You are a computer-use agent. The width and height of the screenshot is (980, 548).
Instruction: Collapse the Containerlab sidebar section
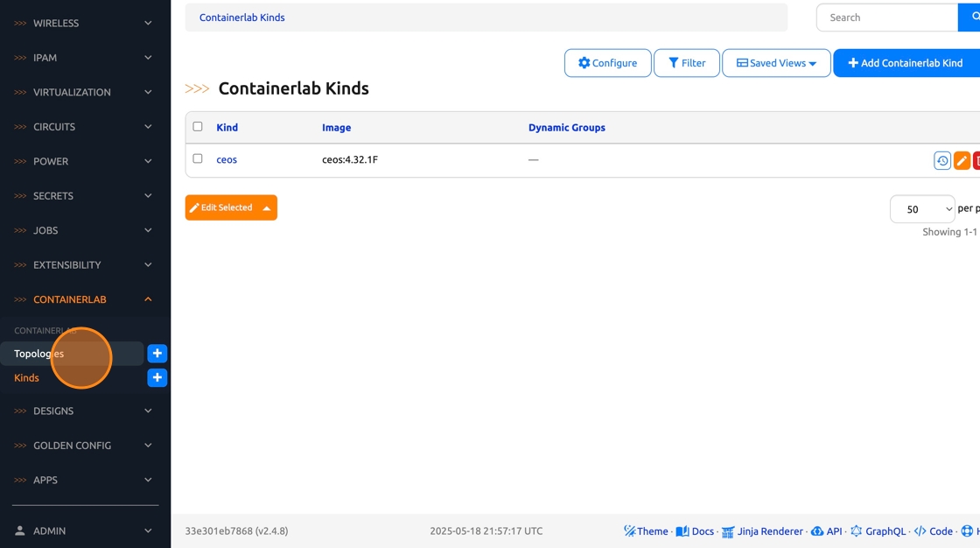pos(85,299)
